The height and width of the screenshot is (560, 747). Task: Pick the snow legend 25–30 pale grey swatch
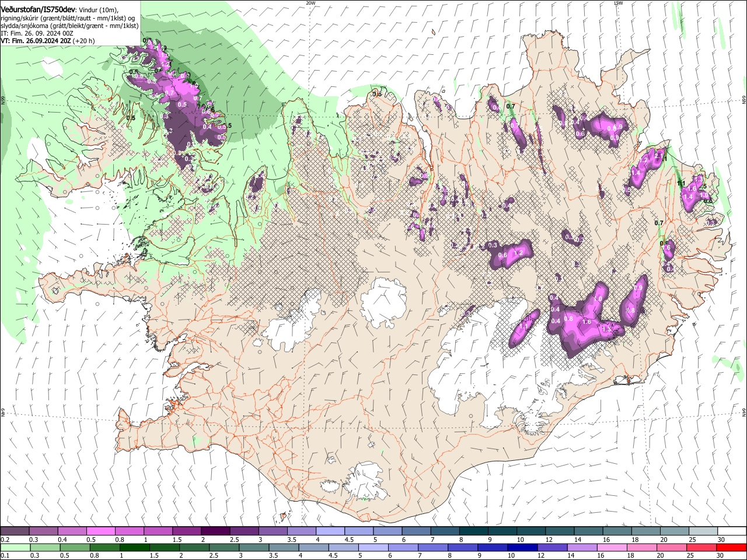click(x=704, y=531)
